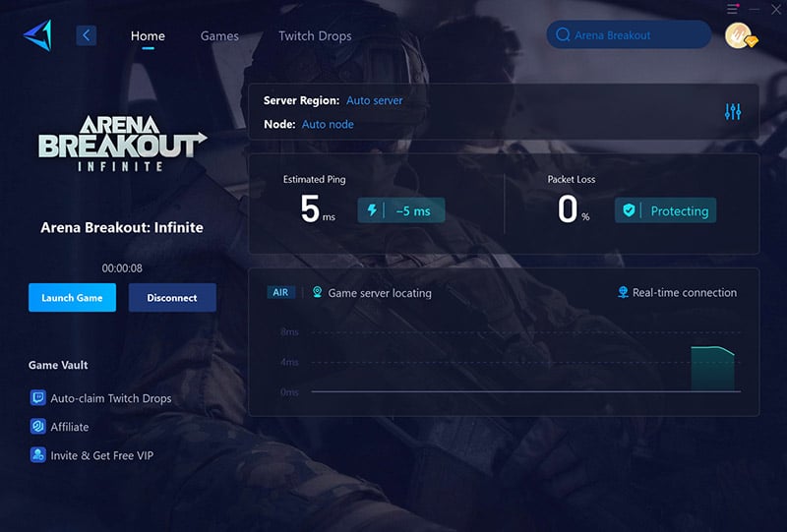Open the hamburger menu icon
The height and width of the screenshot is (532, 787).
tap(732, 9)
